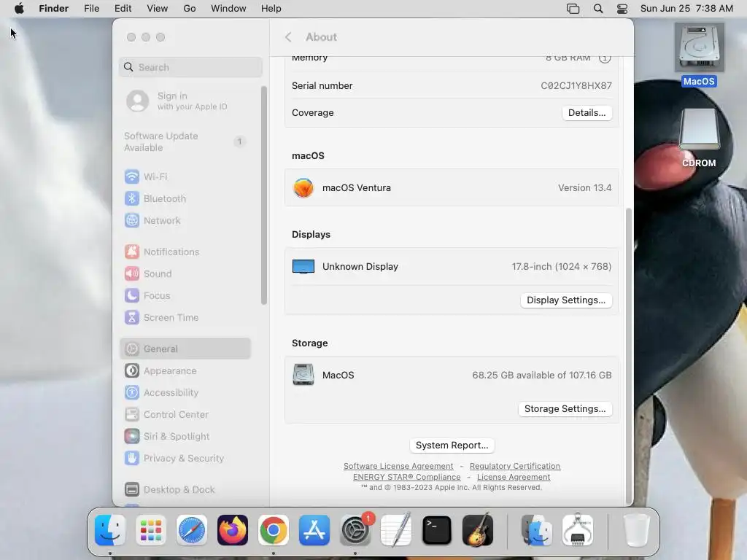The height and width of the screenshot is (560, 747).
Task: Click the settings Search field
Action: [x=190, y=67]
